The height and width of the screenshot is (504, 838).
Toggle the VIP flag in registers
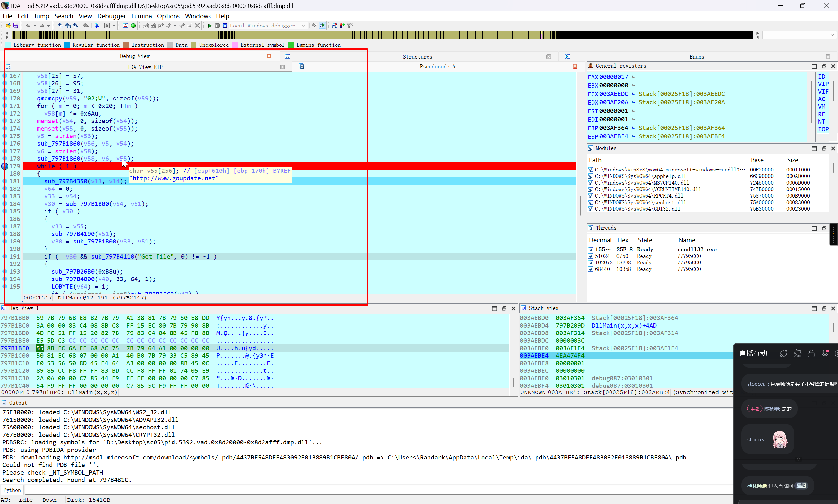tap(823, 84)
